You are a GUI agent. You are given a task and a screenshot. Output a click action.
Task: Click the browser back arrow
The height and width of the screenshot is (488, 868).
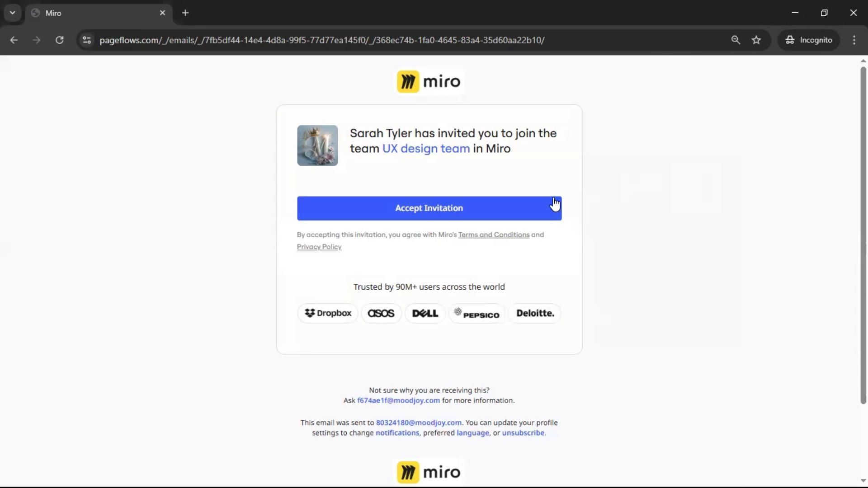pyautogui.click(x=14, y=40)
